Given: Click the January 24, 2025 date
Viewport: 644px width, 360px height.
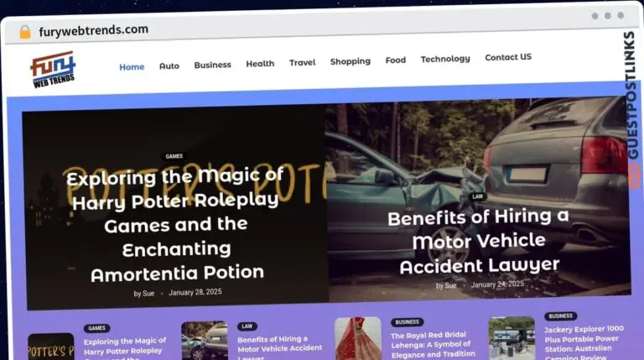Looking at the screenshot, I should click(497, 284).
